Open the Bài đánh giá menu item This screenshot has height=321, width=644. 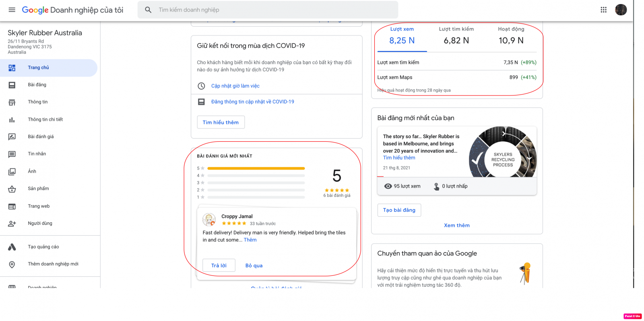point(49,137)
